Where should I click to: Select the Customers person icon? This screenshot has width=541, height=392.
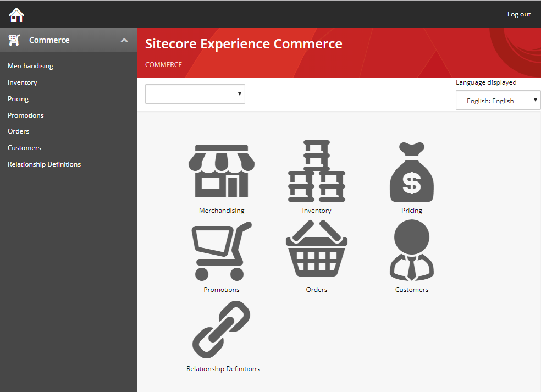click(412, 250)
